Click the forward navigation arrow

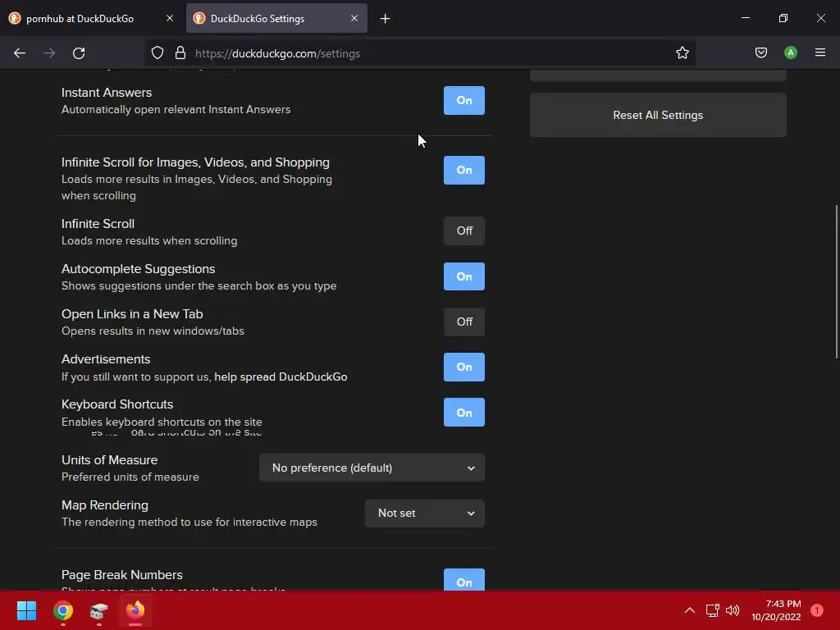pos(49,53)
